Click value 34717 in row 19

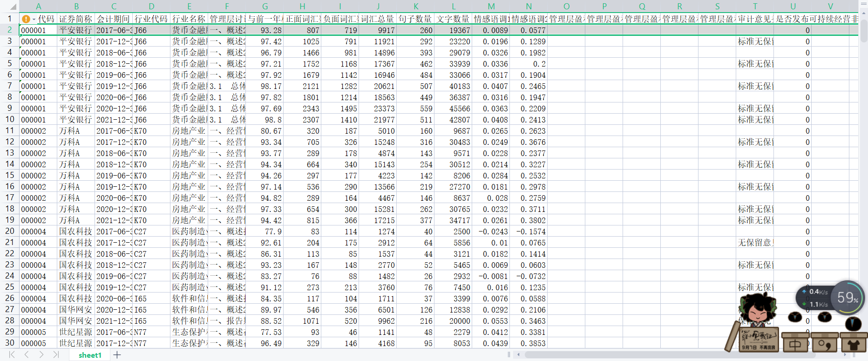454,220
